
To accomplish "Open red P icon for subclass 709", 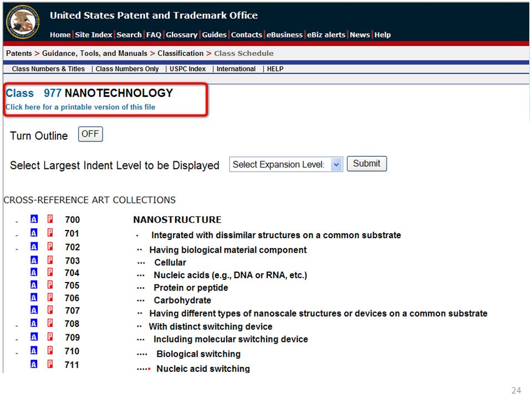I will pos(50,337).
